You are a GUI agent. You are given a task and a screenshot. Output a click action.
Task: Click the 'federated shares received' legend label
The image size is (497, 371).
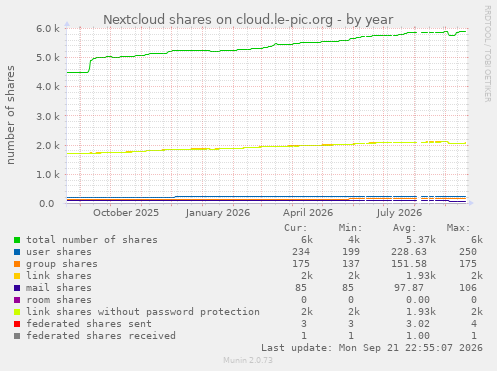click(101, 336)
